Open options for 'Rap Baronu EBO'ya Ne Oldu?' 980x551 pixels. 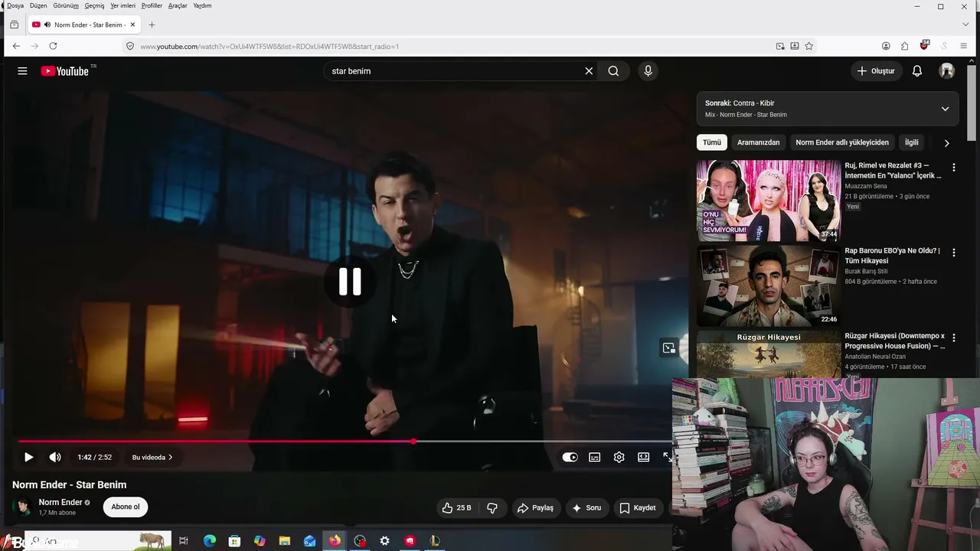[954, 252]
